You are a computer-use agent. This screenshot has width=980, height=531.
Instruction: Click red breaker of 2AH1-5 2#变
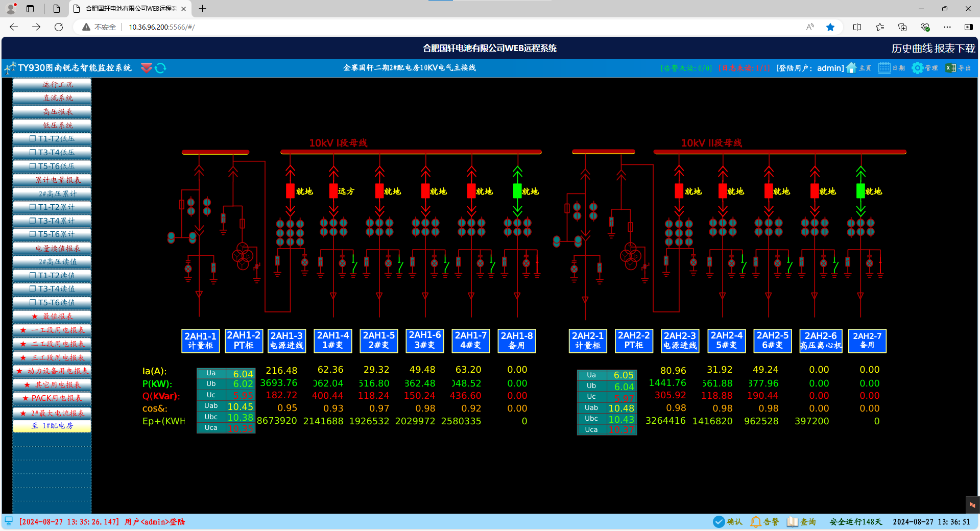[x=379, y=191]
